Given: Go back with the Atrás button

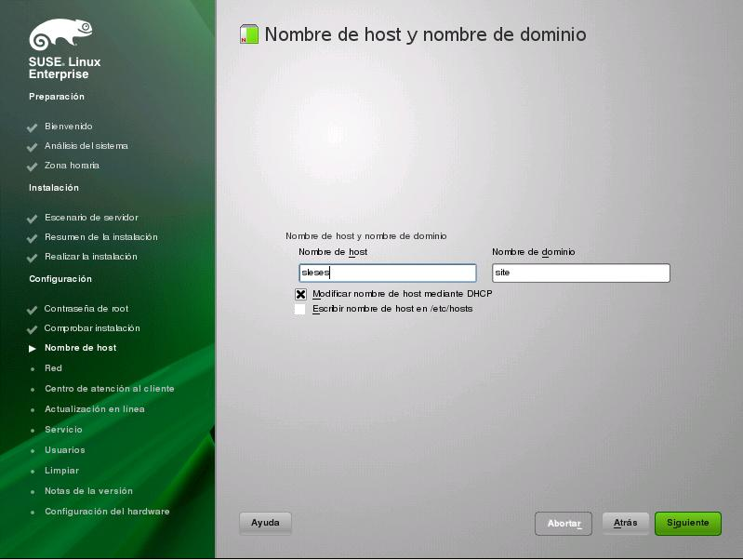Looking at the screenshot, I should click(626, 523).
